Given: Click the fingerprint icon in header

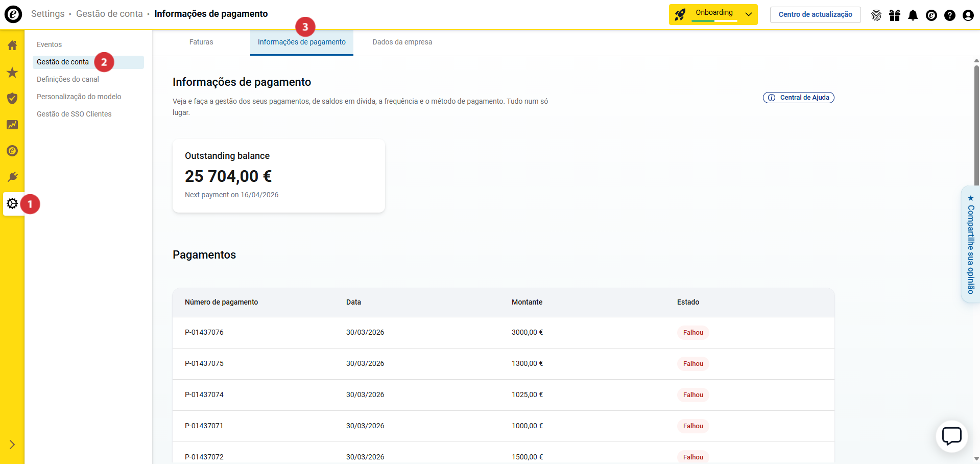Looking at the screenshot, I should tap(876, 15).
